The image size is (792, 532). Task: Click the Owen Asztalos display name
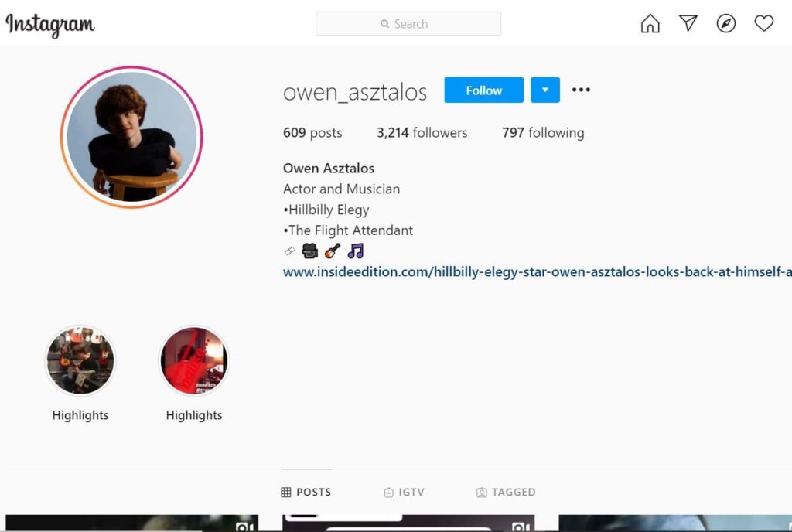(328, 168)
